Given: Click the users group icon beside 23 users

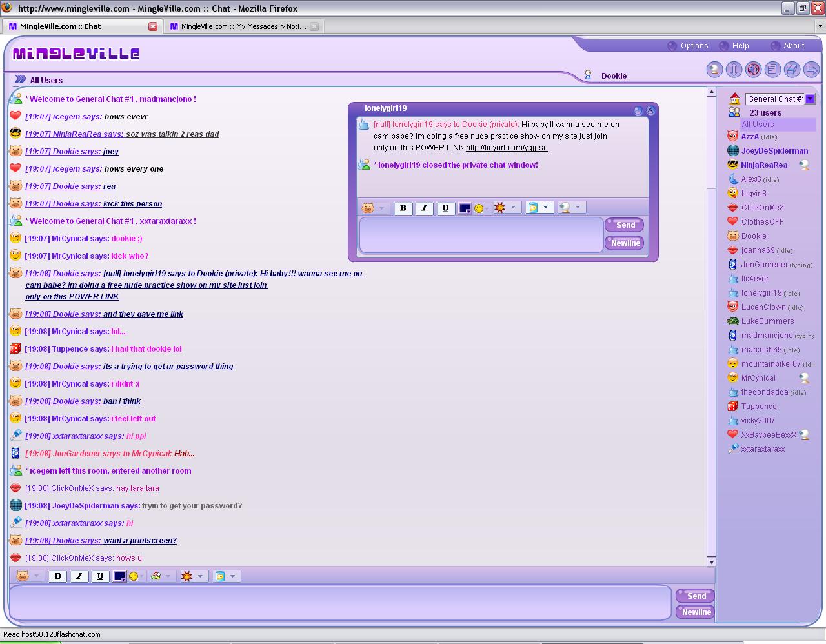Looking at the screenshot, I should (x=734, y=112).
